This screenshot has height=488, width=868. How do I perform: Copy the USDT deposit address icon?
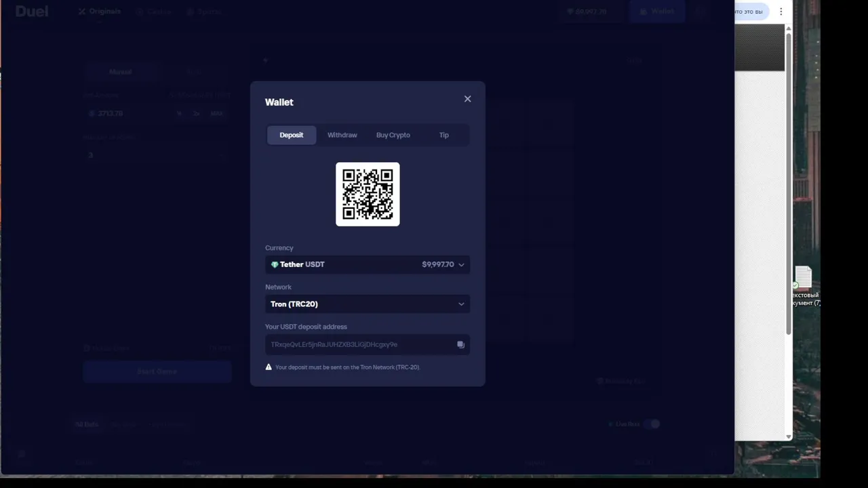(x=460, y=344)
